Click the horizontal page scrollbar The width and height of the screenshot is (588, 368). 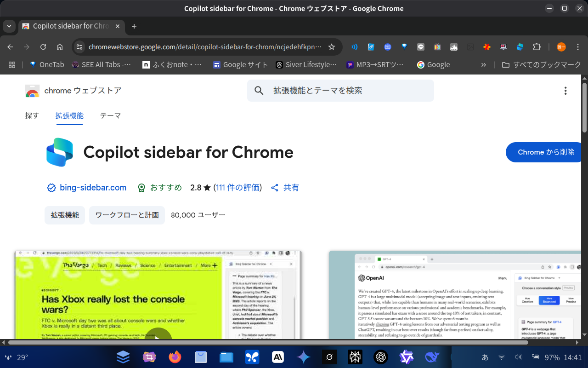(x=268, y=343)
